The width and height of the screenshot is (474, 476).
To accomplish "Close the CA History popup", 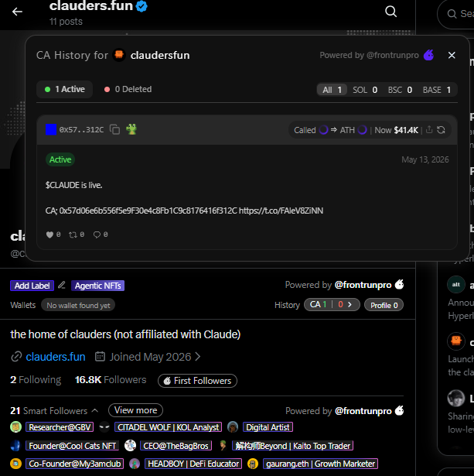I will [452, 55].
